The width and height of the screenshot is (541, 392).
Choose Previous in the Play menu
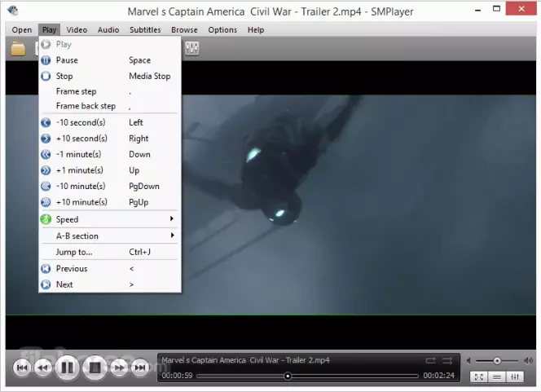click(x=110, y=268)
